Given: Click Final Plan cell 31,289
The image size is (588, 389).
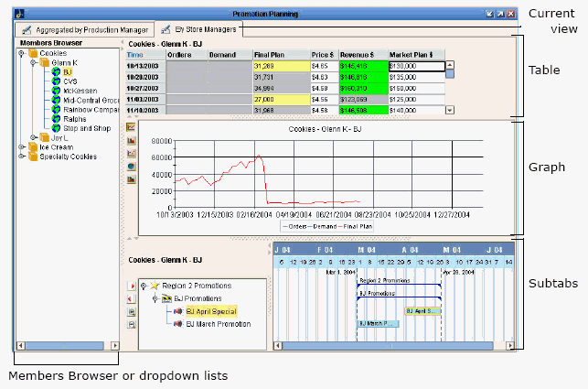Looking at the screenshot, I should (282, 66).
